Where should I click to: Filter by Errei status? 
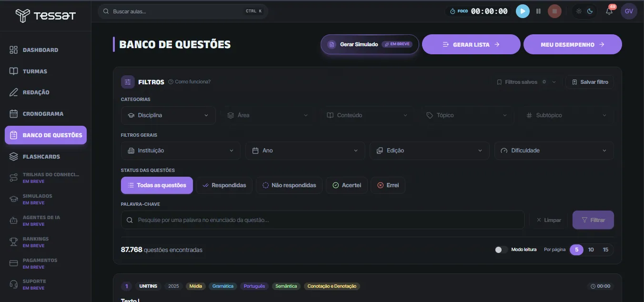pos(388,185)
